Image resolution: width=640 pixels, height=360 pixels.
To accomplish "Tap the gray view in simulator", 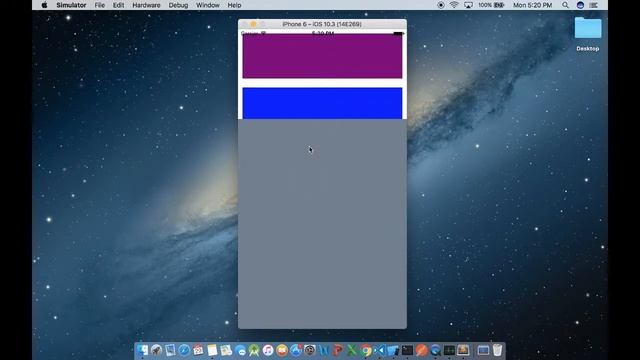I will (x=322, y=224).
